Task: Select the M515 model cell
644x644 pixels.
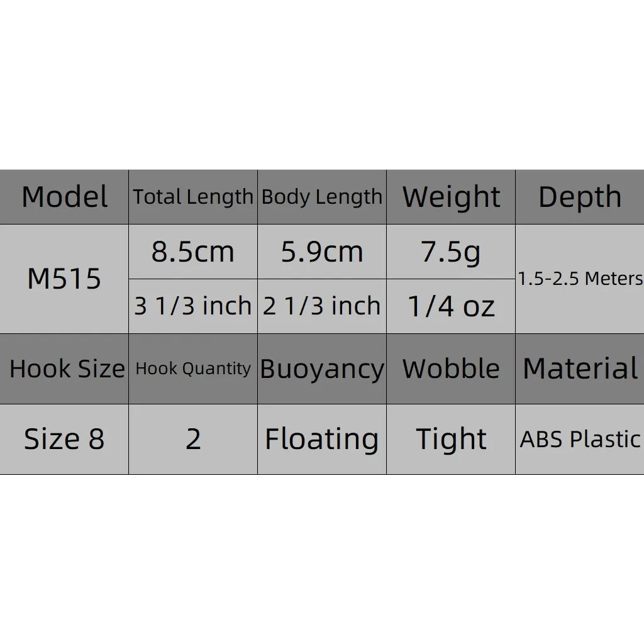Action: (64, 279)
